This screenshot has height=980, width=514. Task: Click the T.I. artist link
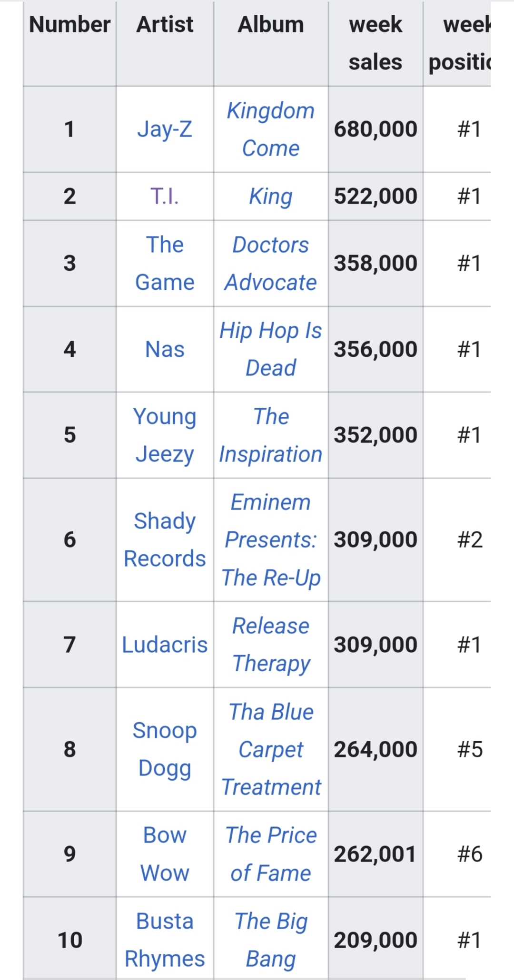tap(165, 196)
